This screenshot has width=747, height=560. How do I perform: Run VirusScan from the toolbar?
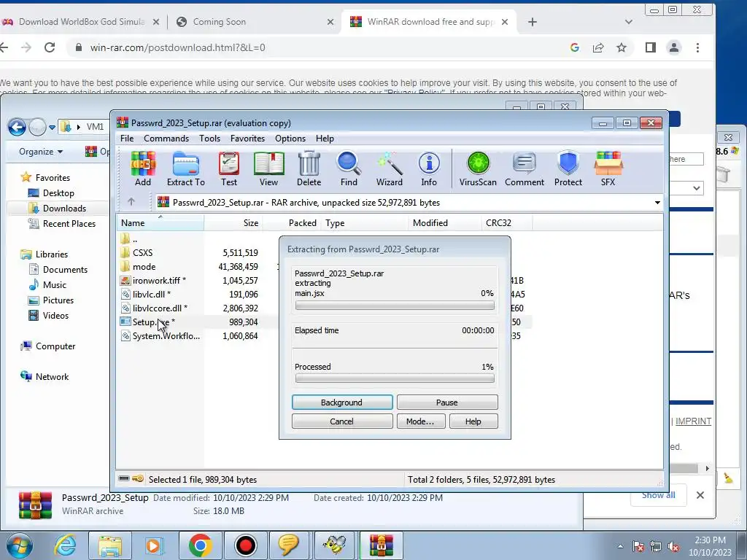478,168
